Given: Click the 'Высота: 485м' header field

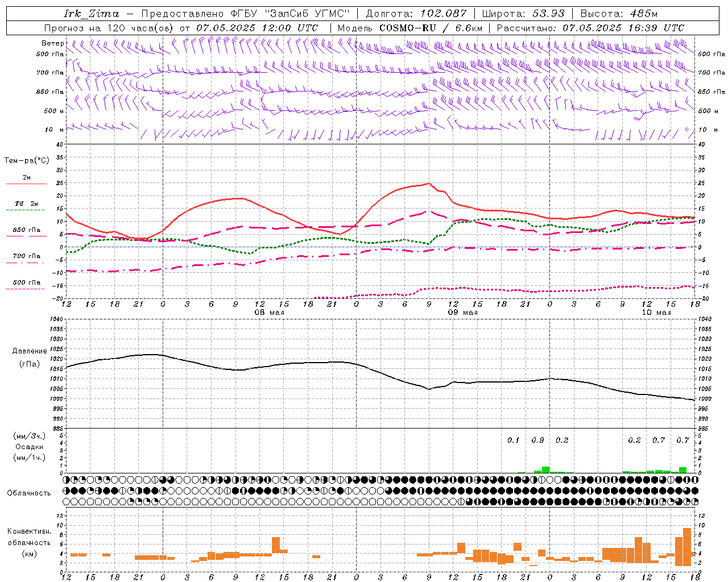Looking at the screenshot, I should point(619,14).
